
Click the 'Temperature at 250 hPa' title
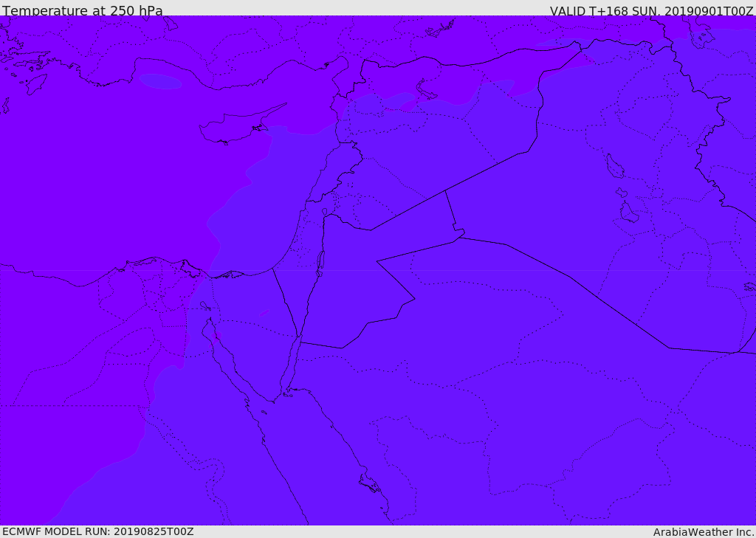point(82,11)
